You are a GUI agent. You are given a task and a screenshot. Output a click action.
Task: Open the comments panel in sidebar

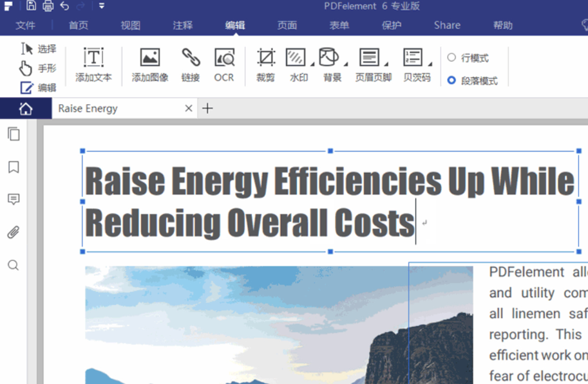(14, 199)
